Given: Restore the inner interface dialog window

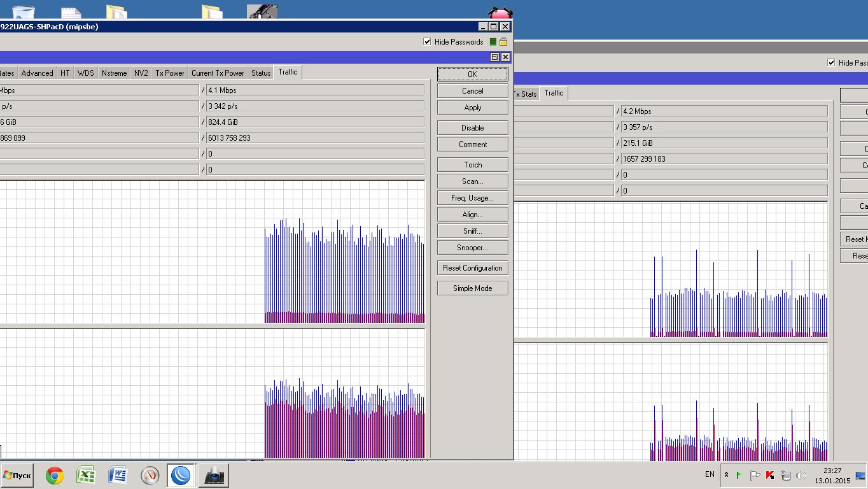Looking at the screenshot, I should pos(494,57).
